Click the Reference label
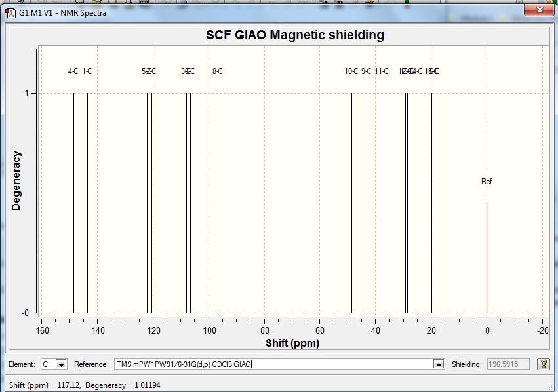This screenshot has height=392, width=558. (x=91, y=364)
